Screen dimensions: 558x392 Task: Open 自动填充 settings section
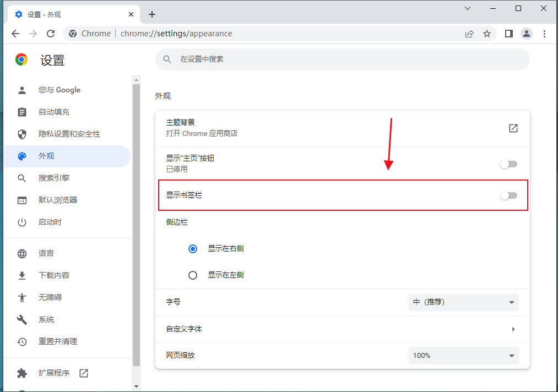pos(67,112)
